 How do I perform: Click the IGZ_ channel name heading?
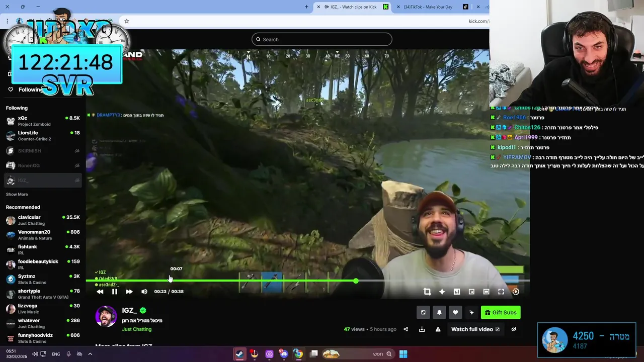pos(129,310)
